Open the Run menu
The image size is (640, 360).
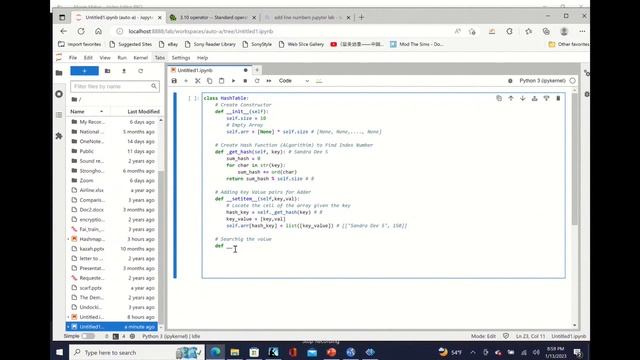point(122,58)
